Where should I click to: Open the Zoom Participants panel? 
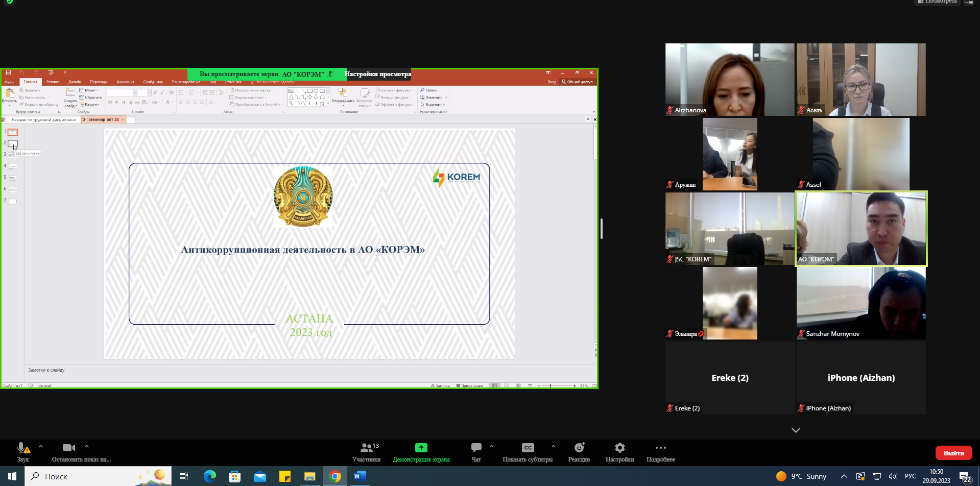[x=367, y=452]
